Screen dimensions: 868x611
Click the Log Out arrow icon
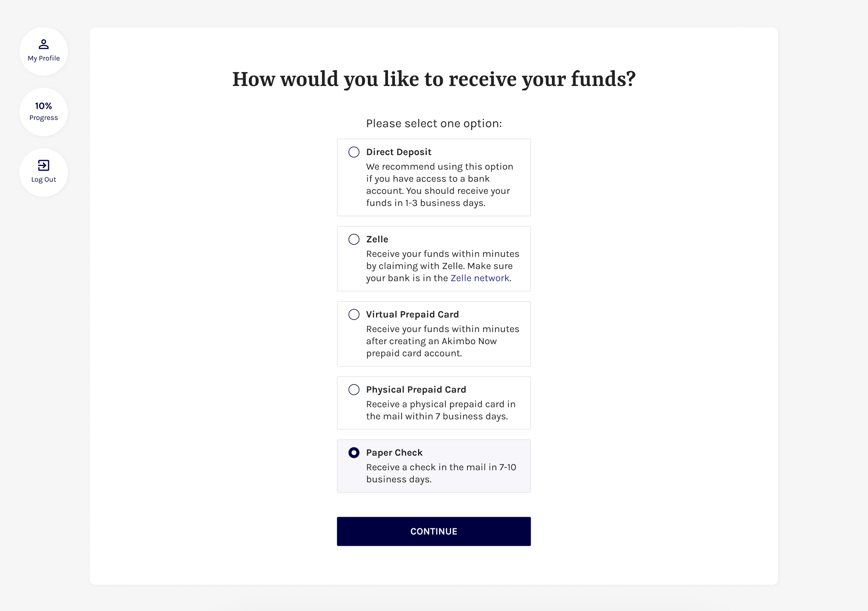tap(43, 165)
